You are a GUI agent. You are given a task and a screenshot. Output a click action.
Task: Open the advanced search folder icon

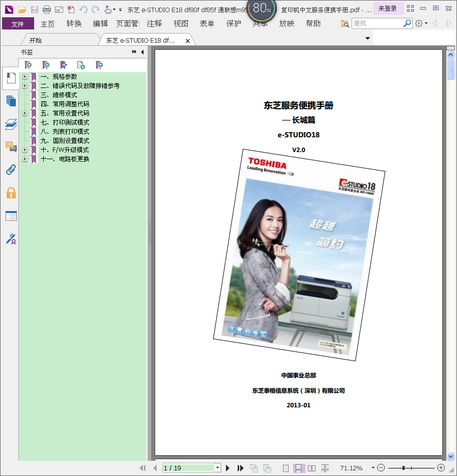click(345, 23)
